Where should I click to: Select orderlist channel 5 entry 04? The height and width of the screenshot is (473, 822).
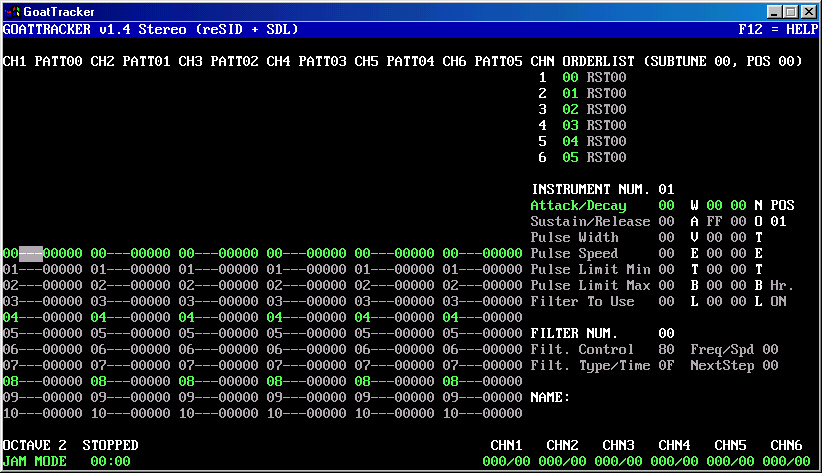click(570, 142)
